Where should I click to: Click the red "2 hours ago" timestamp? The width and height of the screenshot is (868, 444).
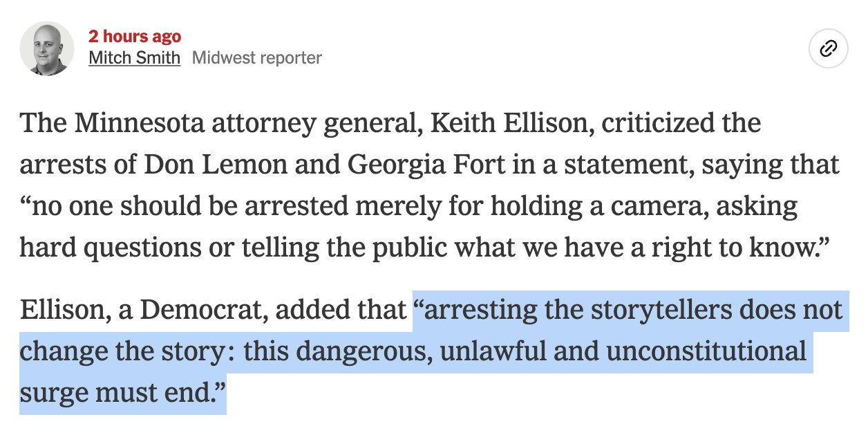pos(135,37)
